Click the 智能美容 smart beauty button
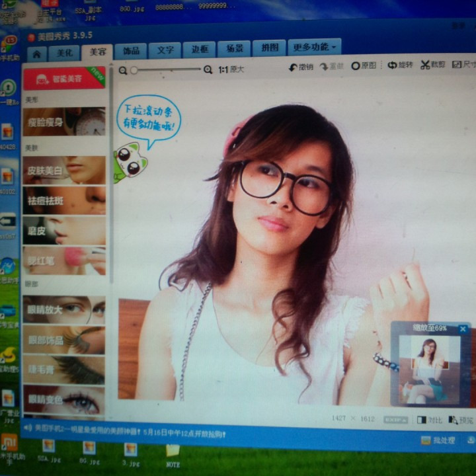Image resolution: width=476 pixels, height=476 pixels. (x=63, y=79)
